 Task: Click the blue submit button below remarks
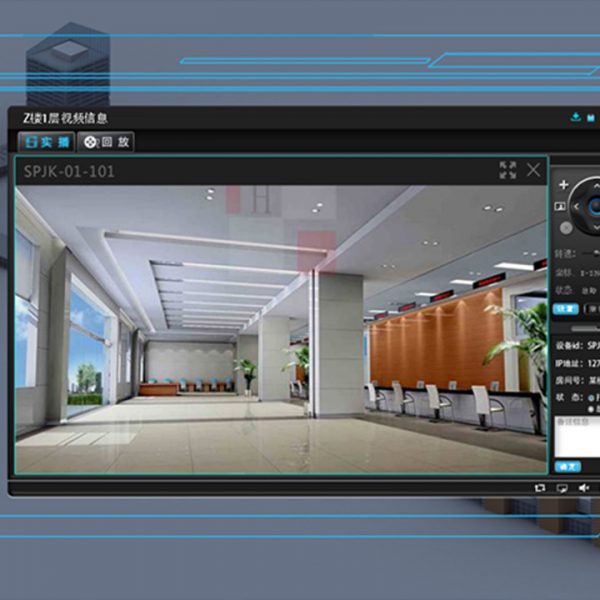[567, 466]
